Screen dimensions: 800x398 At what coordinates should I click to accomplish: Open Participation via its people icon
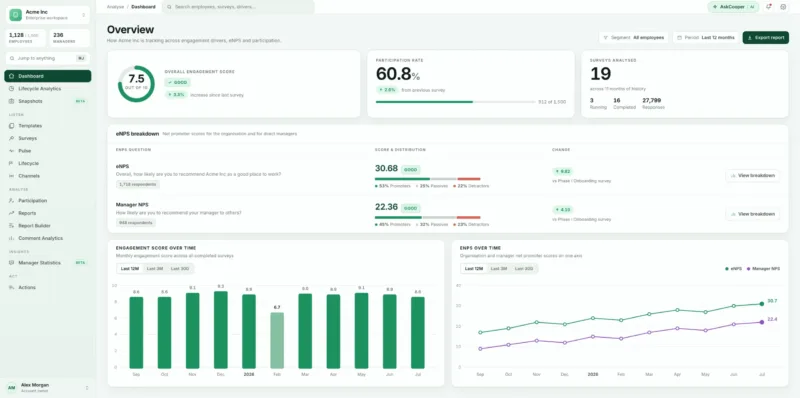point(12,201)
